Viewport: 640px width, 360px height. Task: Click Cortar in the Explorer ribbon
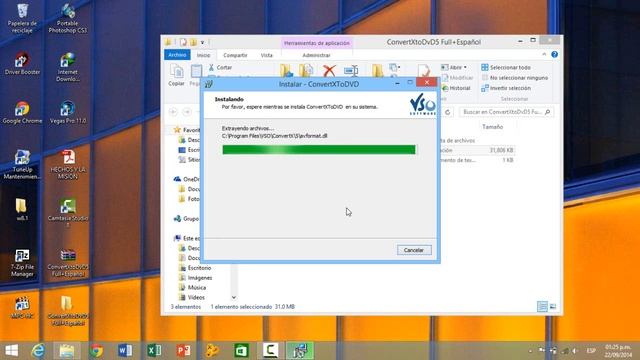click(x=220, y=67)
